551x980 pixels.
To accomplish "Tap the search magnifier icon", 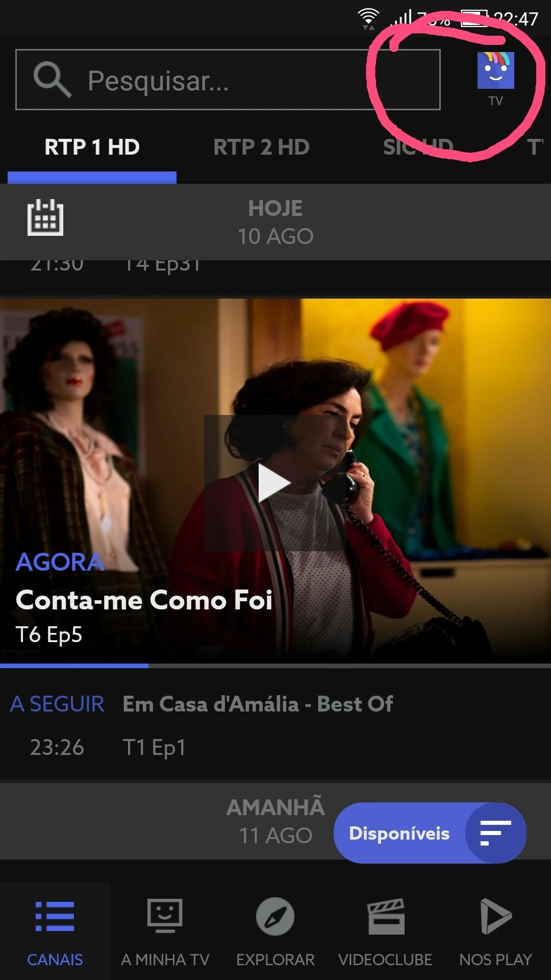I will pyautogui.click(x=52, y=80).
